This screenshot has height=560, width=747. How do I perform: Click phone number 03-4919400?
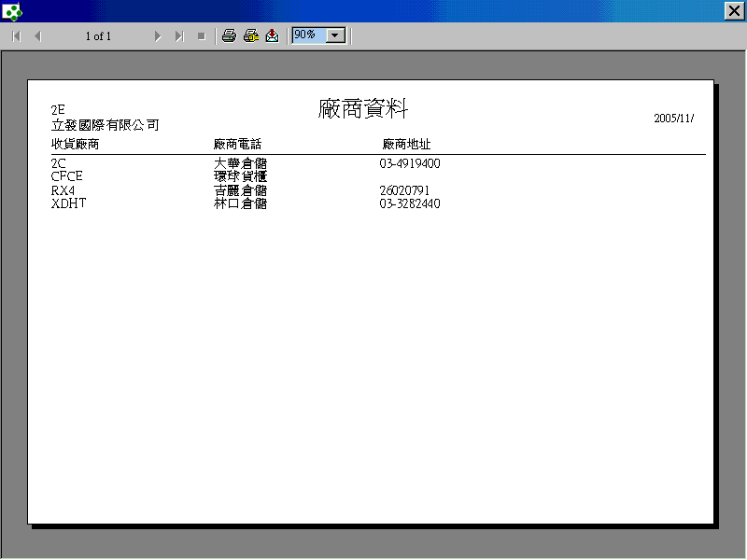[410, 163]
